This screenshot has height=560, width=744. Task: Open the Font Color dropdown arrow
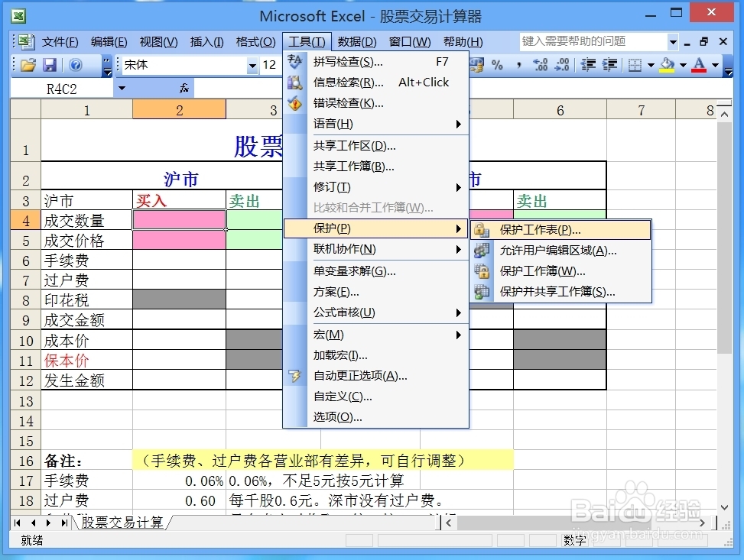[x=715, y=65]
